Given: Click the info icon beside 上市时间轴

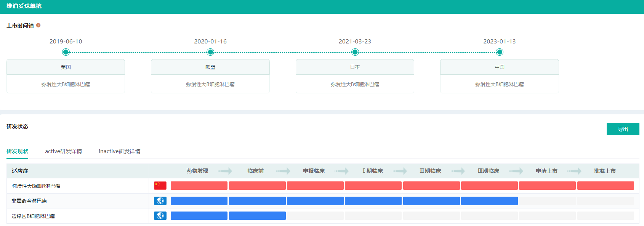Looking at the screenshot, I should coord(38,26).
